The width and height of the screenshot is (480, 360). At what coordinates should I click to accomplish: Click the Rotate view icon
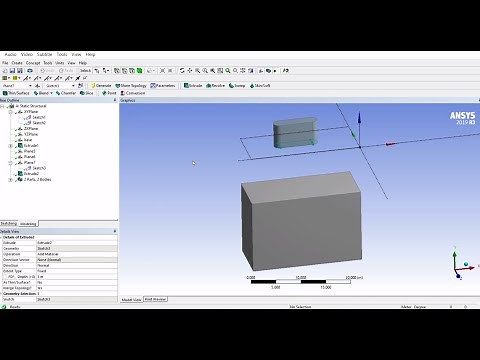tap(182, 71)
